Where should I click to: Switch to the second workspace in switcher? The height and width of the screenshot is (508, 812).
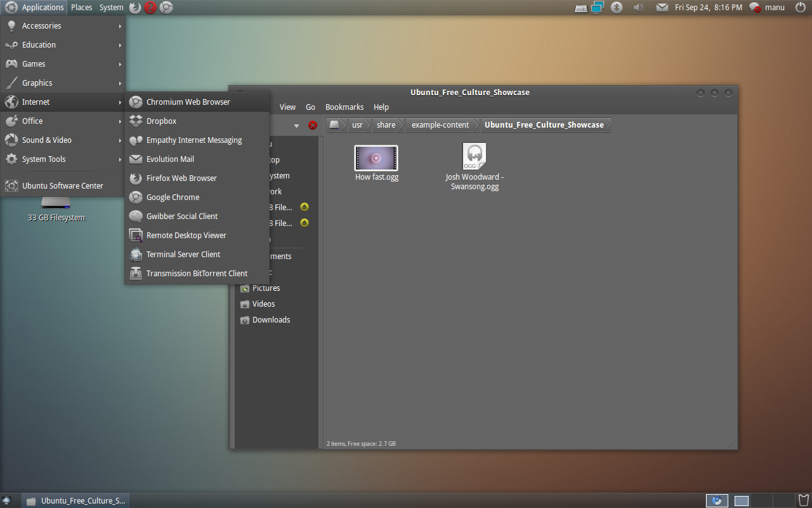(x=741, y=501)
